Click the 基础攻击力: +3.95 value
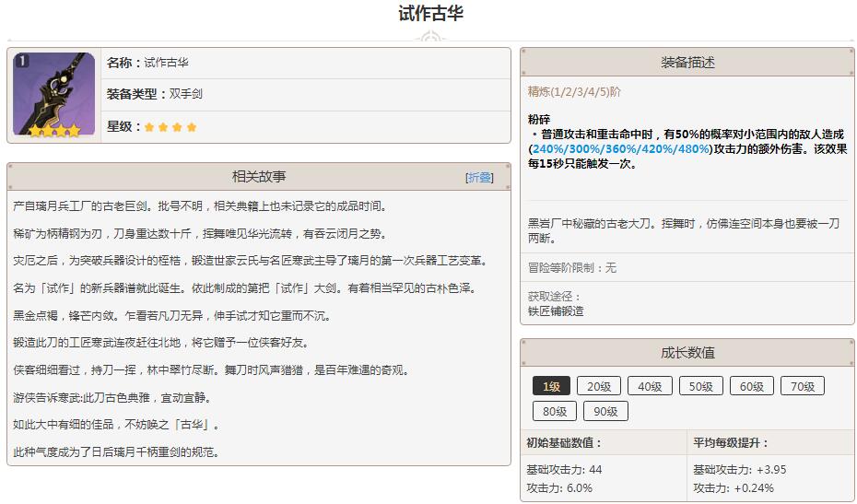857x504 pixels. [x=739, y=470]
